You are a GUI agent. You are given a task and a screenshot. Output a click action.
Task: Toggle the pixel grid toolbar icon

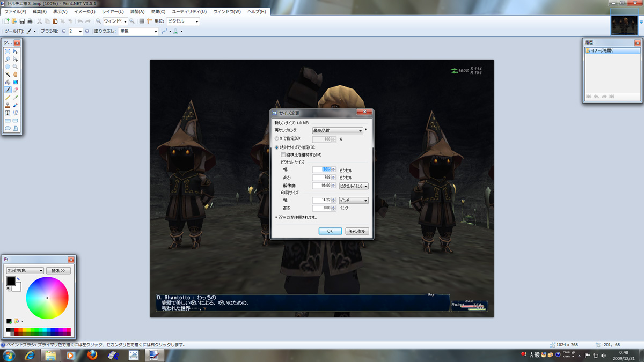click(x=142, y=21)
